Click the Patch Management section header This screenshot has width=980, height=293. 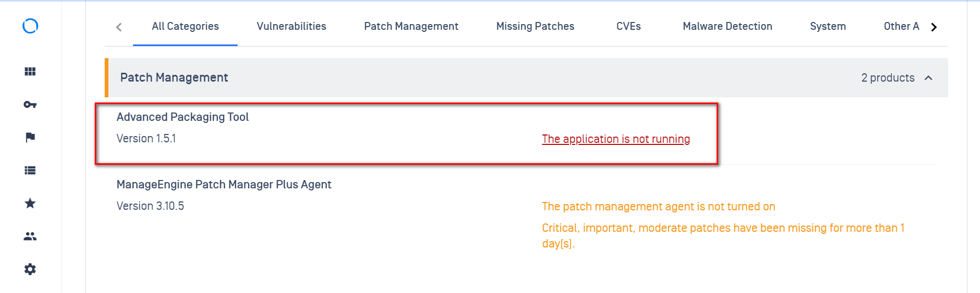pos(526,77)
